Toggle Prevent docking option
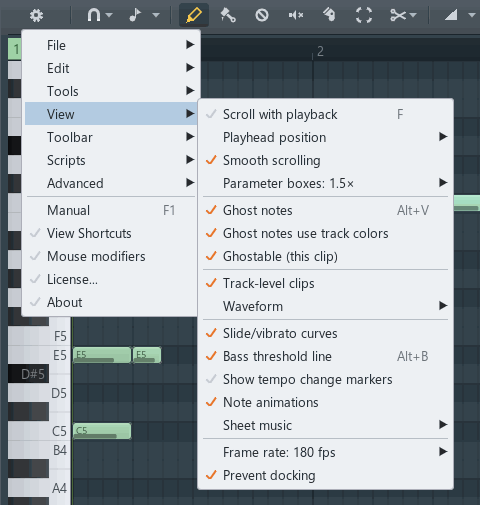Image resolution: width=480 pixels, height=505 pixels. 326,475
